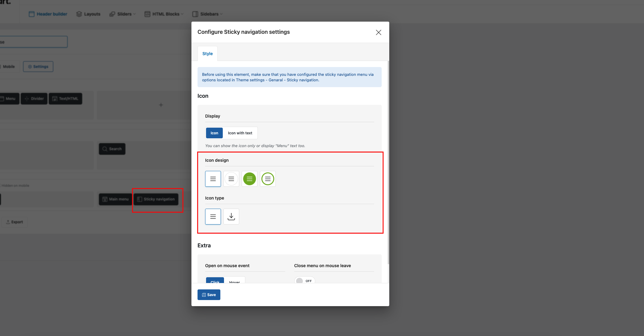The image size is (644, 336).
Task: Click the 'Close menu on mouse leave' label
Action: coord(323,266)
